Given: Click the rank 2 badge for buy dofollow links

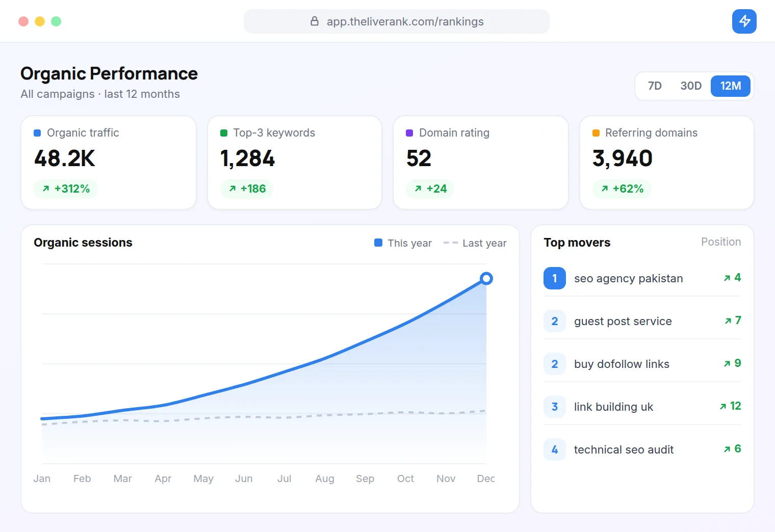Looking at the screenshot, I should [x=555, y=364].
